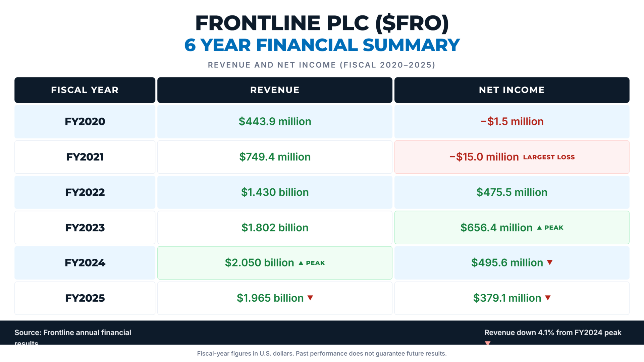Click the $443.9 million revenue cell
The image size is (644, 362).
click(x=275, y=122)
